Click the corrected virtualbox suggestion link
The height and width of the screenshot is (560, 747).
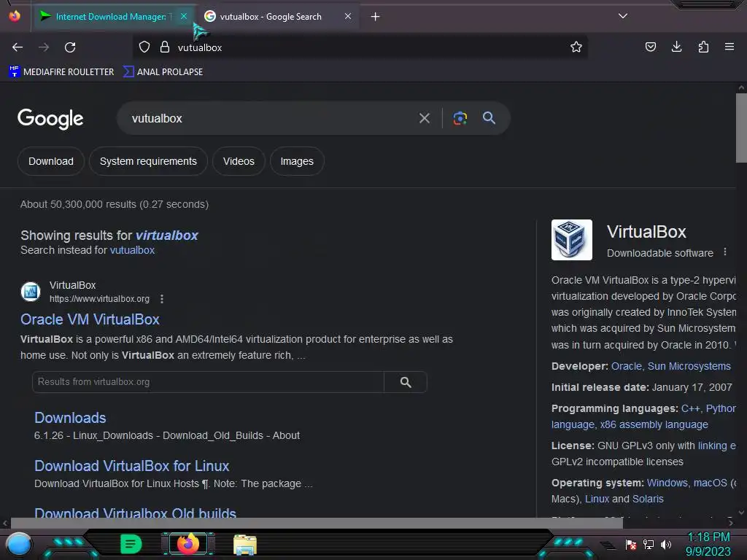coord(167,236)
